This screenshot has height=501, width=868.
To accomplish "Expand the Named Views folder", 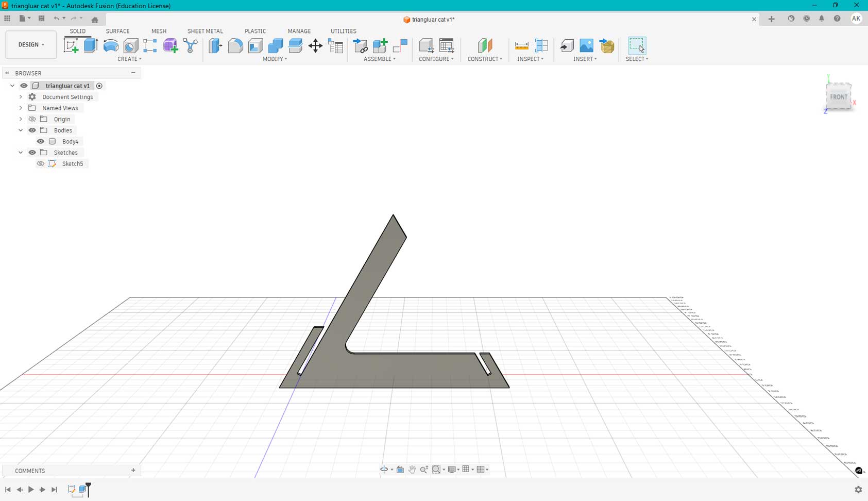I will (x=20, y=108).
